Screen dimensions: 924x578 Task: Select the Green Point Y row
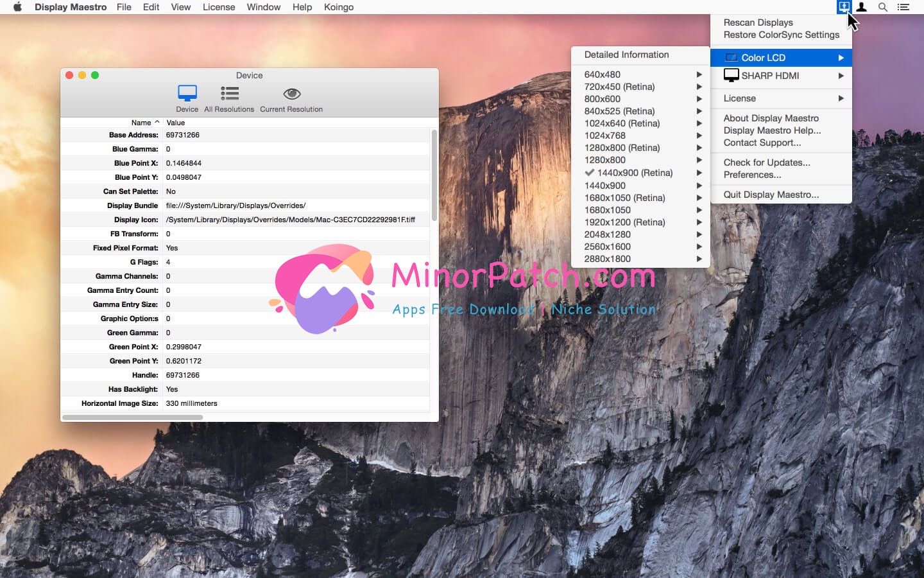pyautogui.click(x=245, y=361)
